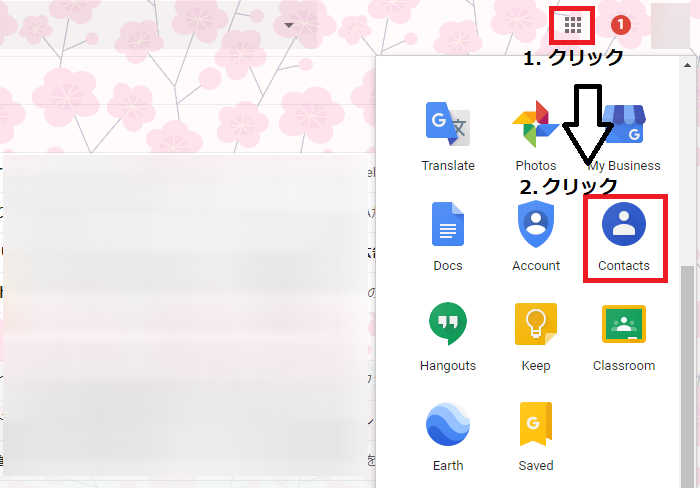Viewport: 700px width, 488px height.
Task: Open the red notification badge showing 1
Action: [x=621, y=25]
